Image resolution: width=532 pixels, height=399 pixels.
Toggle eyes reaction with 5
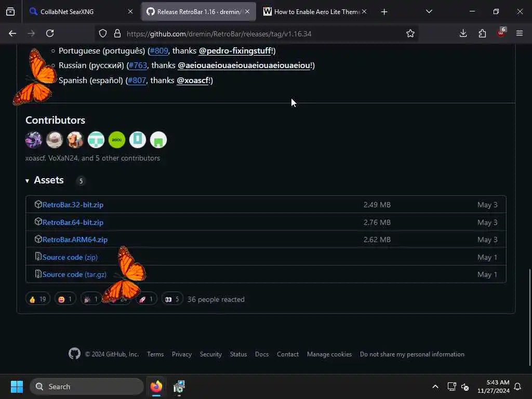click(x=172, y=299)
